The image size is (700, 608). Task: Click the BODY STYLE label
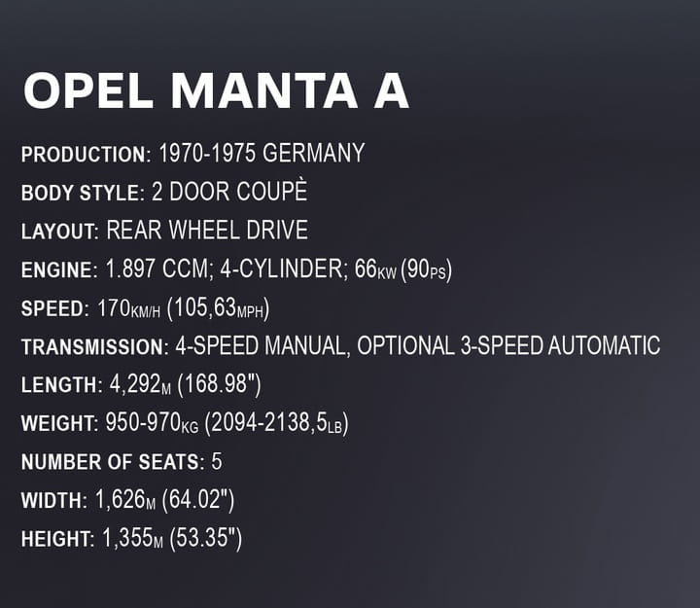point(83,193)
